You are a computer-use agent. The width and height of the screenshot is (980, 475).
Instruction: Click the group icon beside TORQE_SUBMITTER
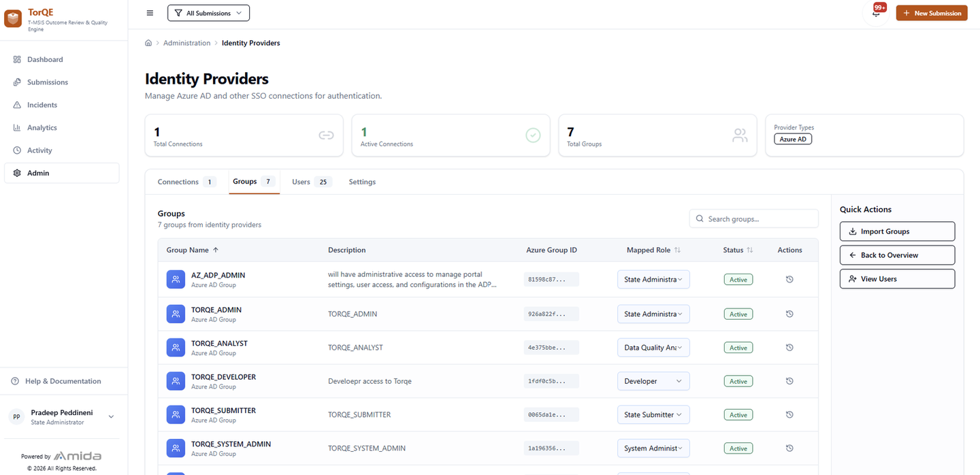tap(176, 414)
